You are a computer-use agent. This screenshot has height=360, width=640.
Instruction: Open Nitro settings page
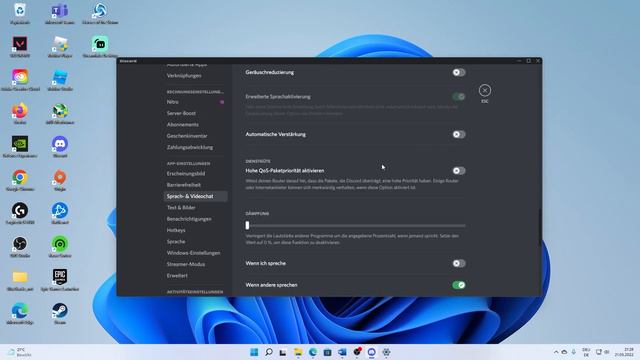[x=172, y=102]
